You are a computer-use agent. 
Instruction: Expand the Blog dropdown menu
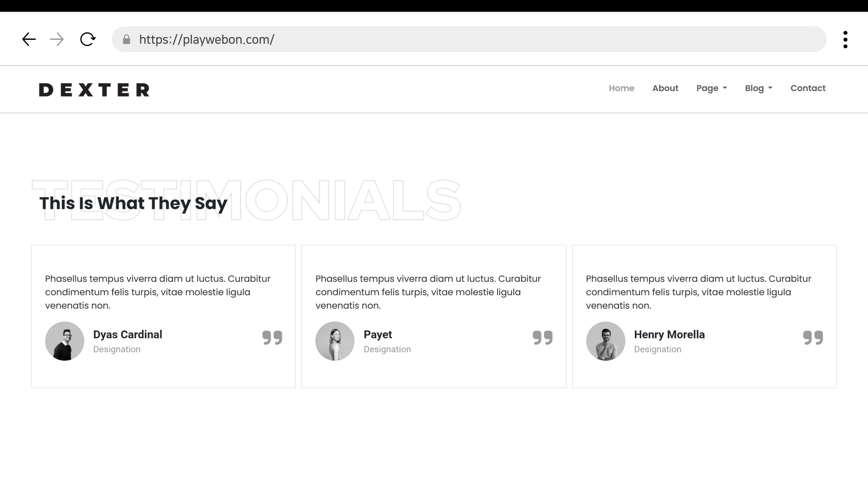coord(758,88)
